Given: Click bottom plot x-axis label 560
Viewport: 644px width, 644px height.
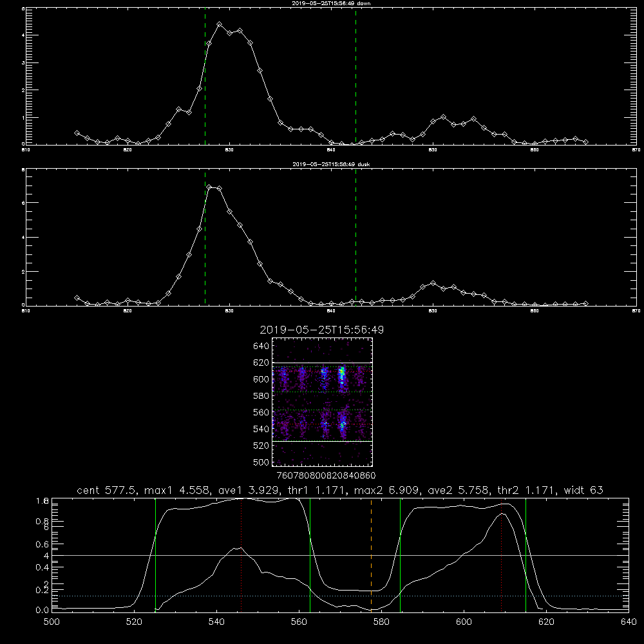Looking at the screenshot, I should 299,622.
